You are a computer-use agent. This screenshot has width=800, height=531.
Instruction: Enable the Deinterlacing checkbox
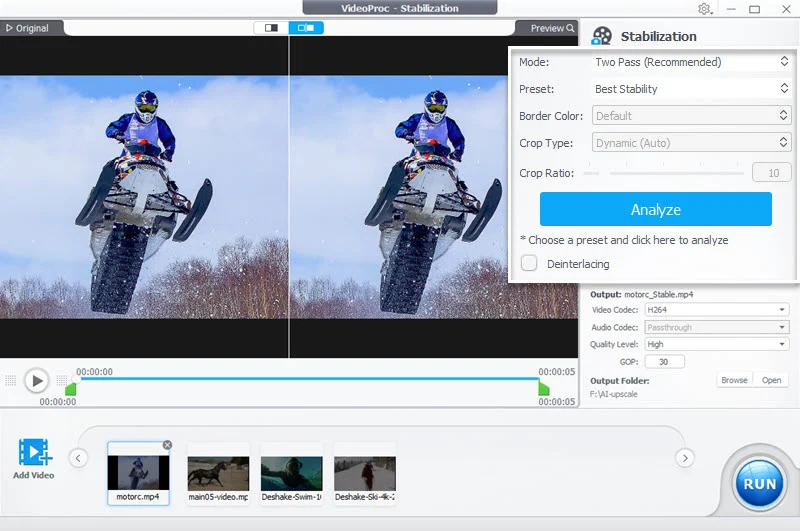530,264
